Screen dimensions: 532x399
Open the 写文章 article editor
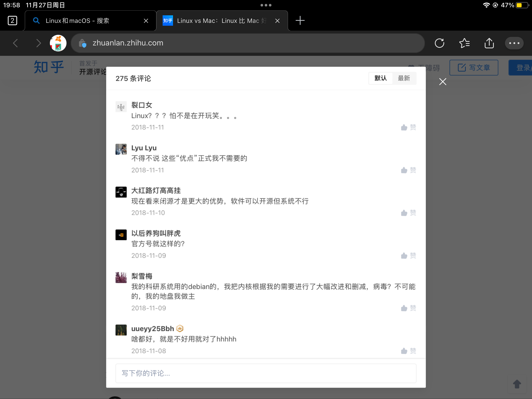point(474,67)
